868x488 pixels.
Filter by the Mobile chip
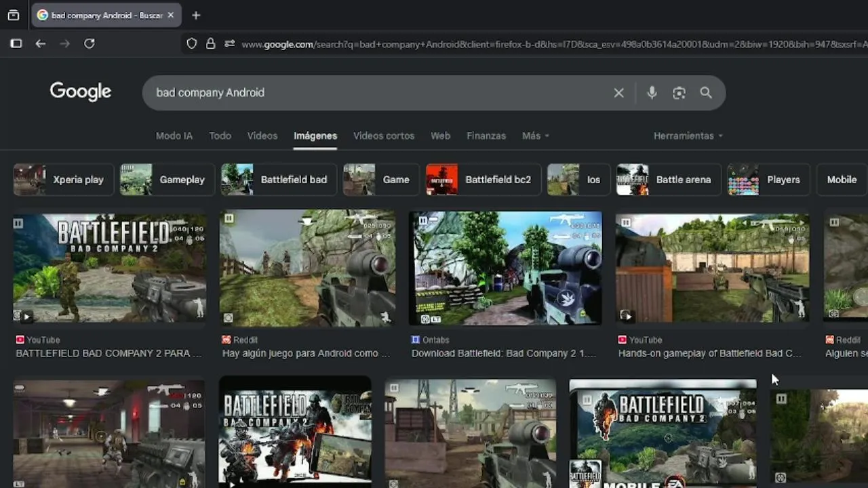click(x=842, y=180)
